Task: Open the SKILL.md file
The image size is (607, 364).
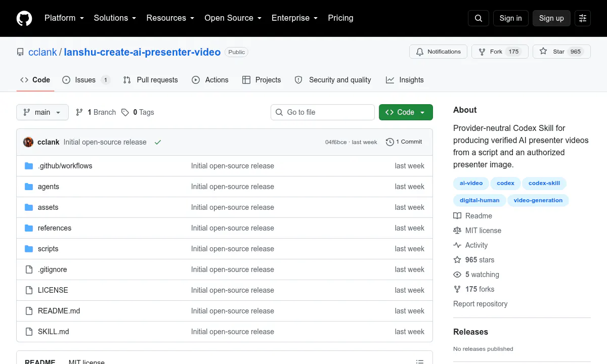Action: pos(54,332)
